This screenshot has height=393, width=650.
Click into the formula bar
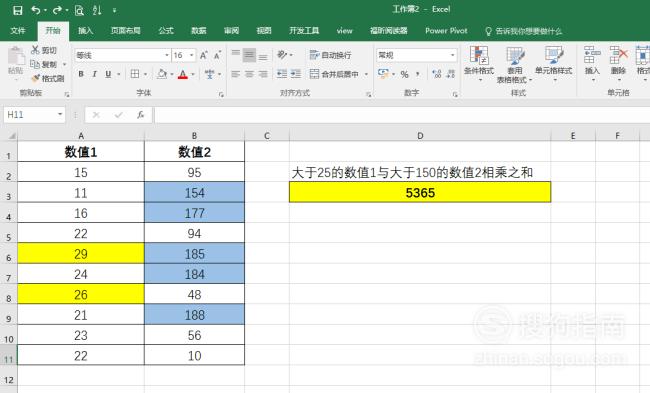click(x=402, y=115)
